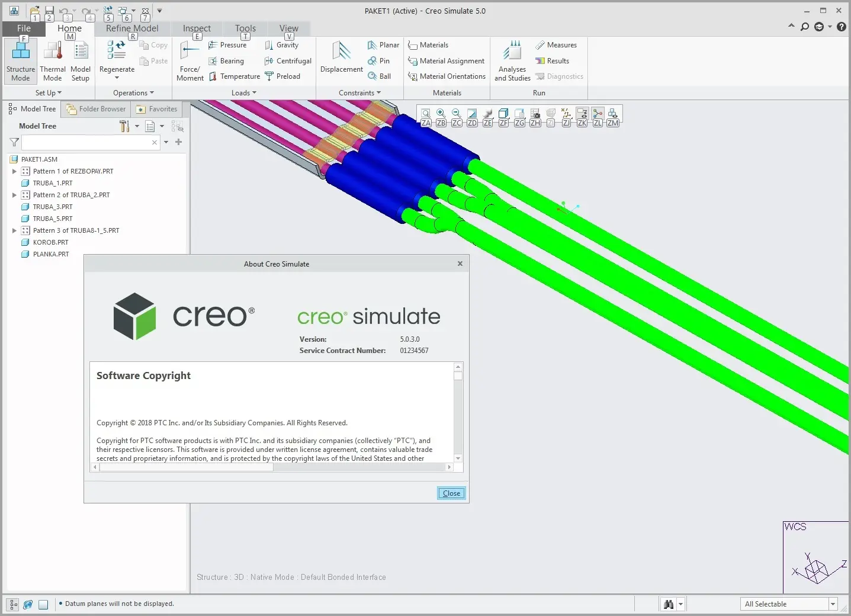Switch to the Tools ribbon tab
The height and width of the screenshot is (616, 851).
point(245,28)
